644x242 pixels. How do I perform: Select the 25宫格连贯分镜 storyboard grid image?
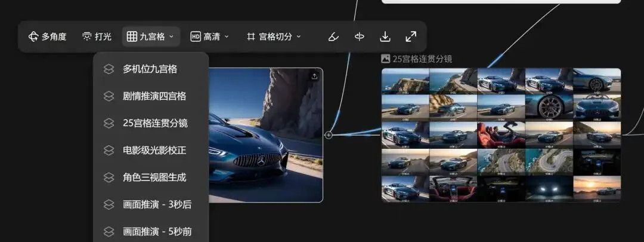click(501, 135)
